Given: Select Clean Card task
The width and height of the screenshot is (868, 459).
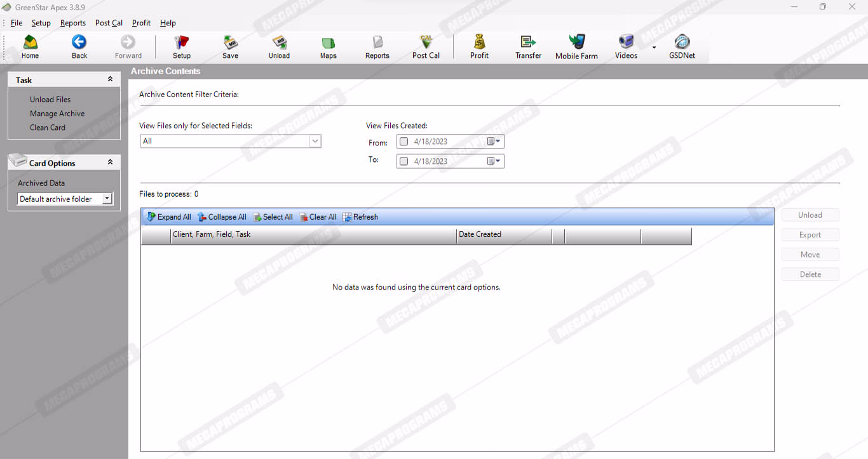Looking at the screenshot, I should (48, 128).
